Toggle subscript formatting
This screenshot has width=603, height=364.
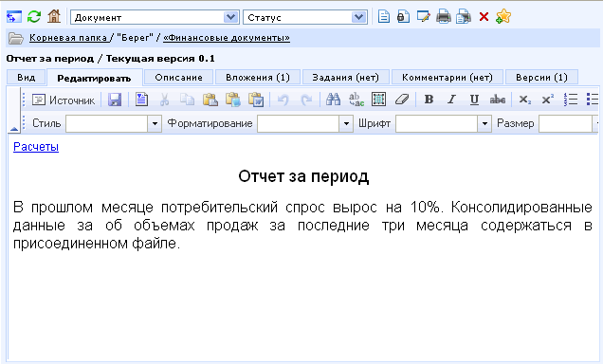[x=524, y=100]
